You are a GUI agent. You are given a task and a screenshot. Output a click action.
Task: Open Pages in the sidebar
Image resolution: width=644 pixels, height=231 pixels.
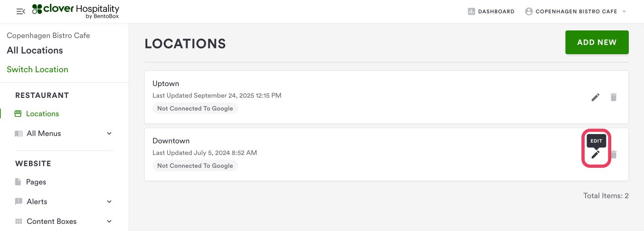(36, 182)
